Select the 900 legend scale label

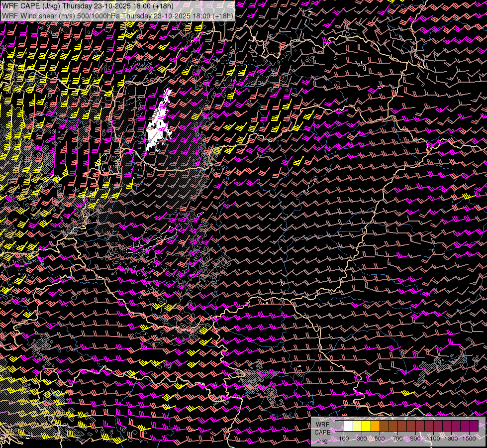tap(415, 439)
